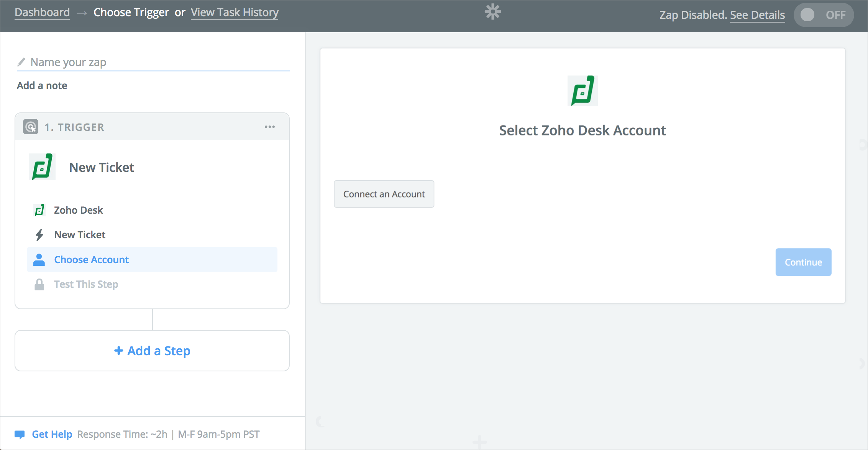Screen dimensions: 868x450
Task: Click the chat bubble icon beside Get Help
Action: (20, 434)
